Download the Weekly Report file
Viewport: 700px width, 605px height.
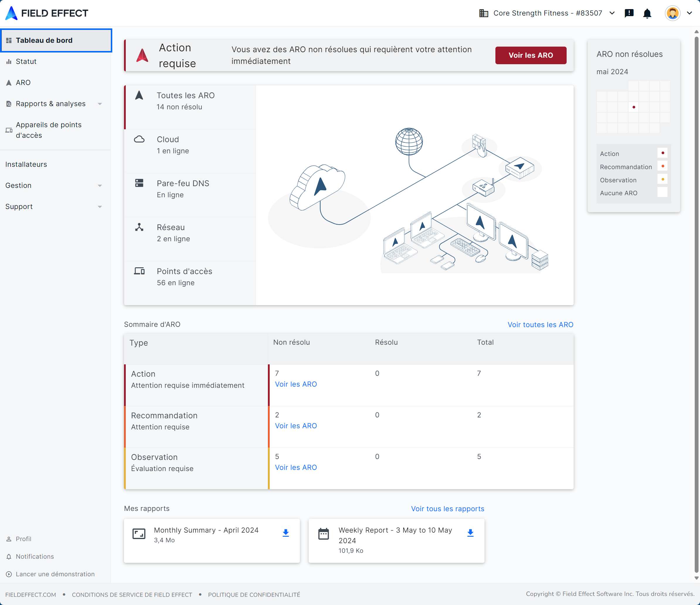click(470, 533)
